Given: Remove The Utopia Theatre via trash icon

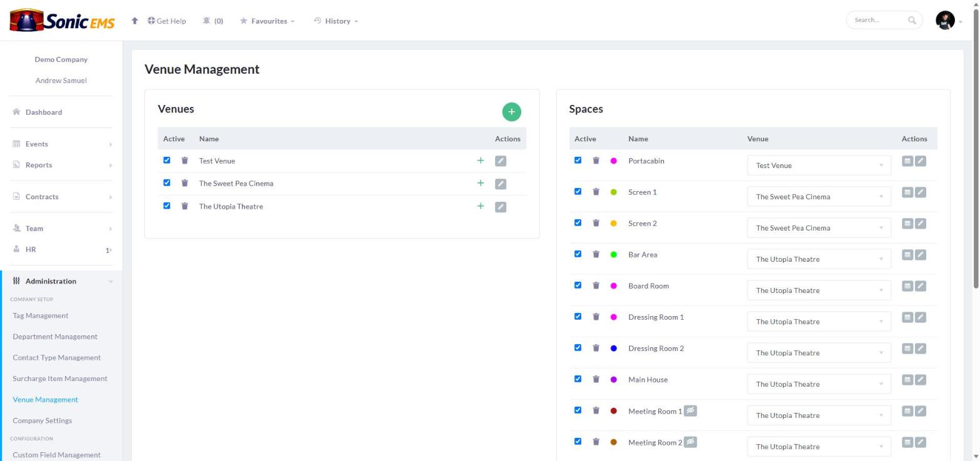Looking at the screenshot, I should pos(184,206).
